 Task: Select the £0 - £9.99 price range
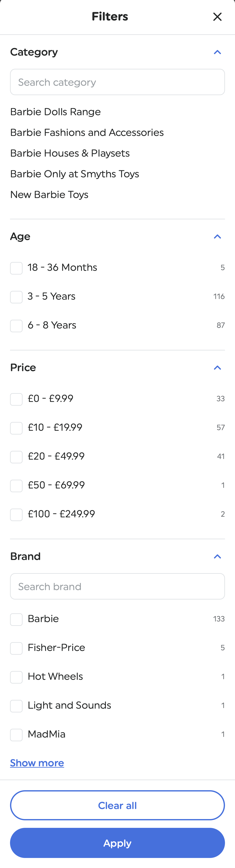point(16,399)
